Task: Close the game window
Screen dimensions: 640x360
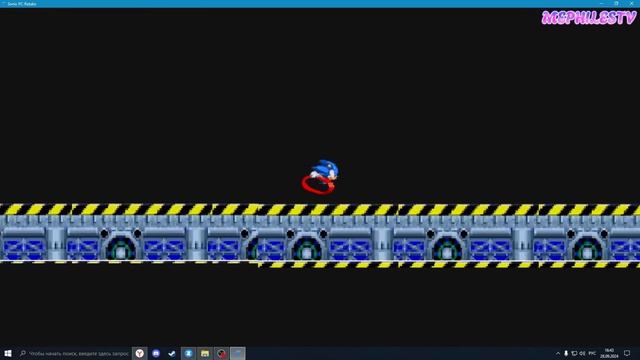Action: pyautogui.click(x=631, y=3)
